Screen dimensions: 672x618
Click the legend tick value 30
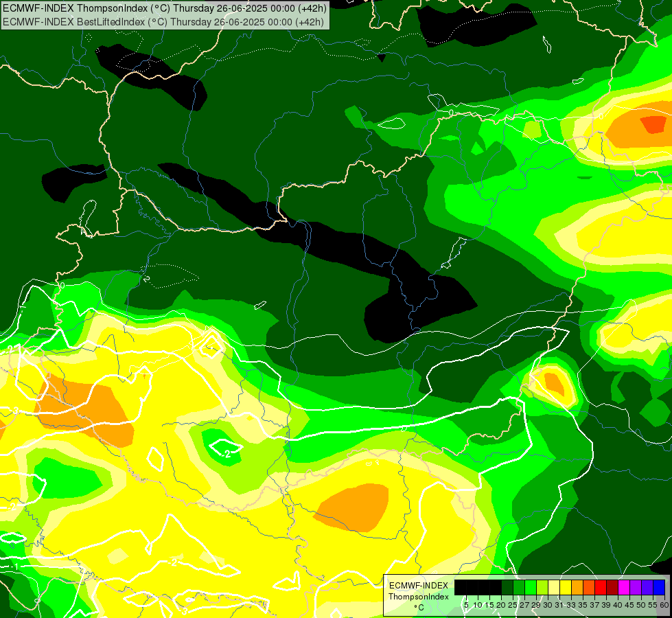click(548, 605)
